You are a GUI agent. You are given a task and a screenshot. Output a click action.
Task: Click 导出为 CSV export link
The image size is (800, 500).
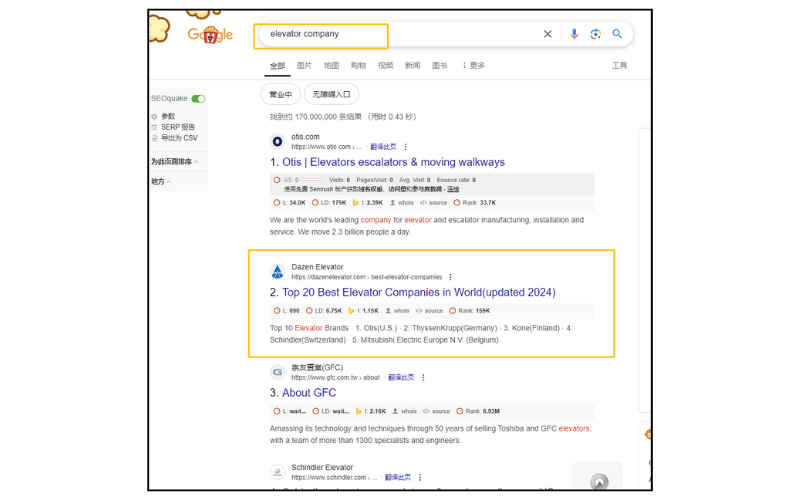tap(179, 138)
